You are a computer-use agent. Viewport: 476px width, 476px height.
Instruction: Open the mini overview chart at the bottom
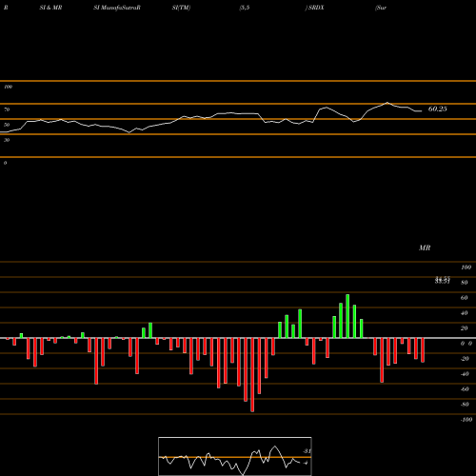(x=235, y=456)
